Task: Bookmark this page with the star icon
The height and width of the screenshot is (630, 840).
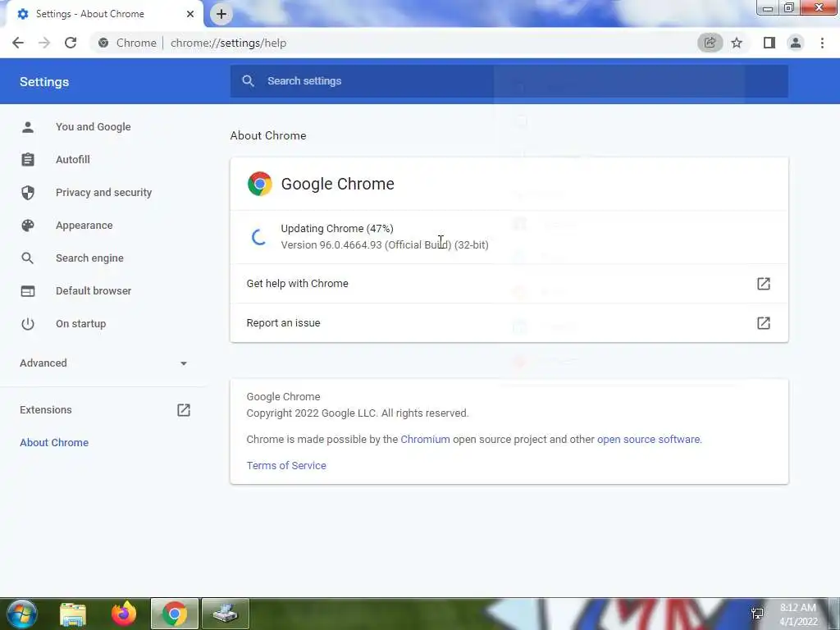Action: (x=737, y=43)
